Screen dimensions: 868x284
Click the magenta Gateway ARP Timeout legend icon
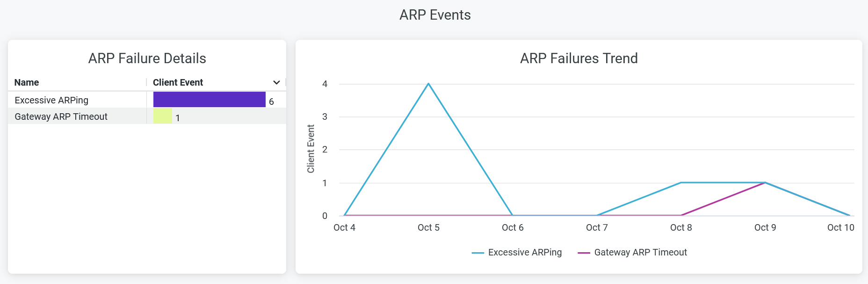[584, 253]
